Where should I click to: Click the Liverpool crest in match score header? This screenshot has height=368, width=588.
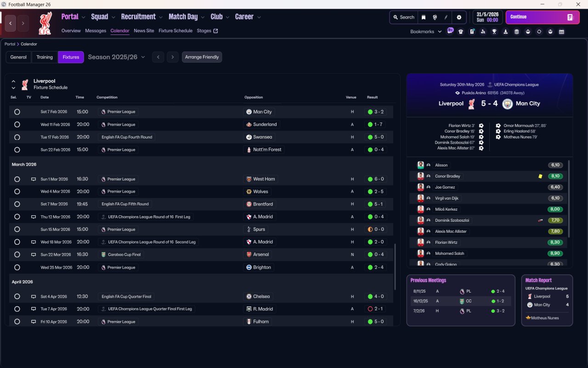click(471, 103)
